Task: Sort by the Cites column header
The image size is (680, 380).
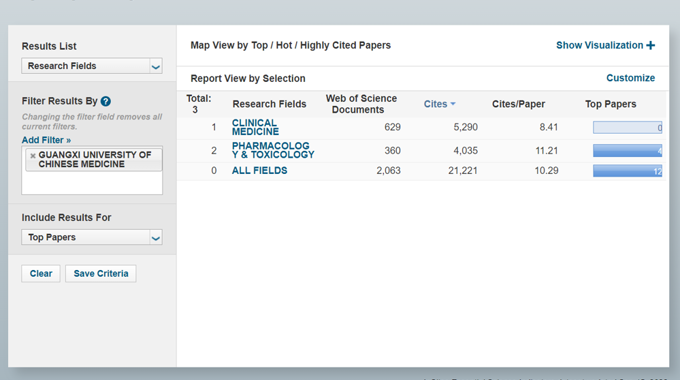Action: pyautogui.click(x=435, y=104)
